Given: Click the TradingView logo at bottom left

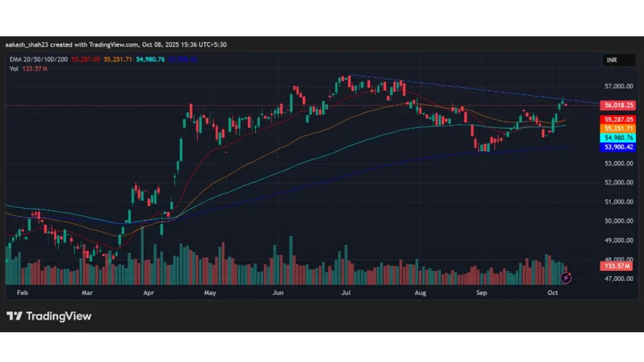Looking at the screenshot, I should (x=49, y=316).
